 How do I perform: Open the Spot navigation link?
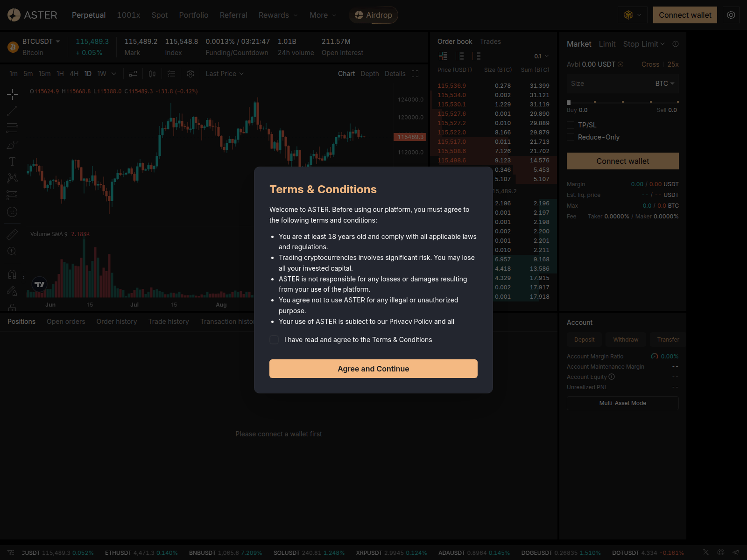[x=160, y=15]
